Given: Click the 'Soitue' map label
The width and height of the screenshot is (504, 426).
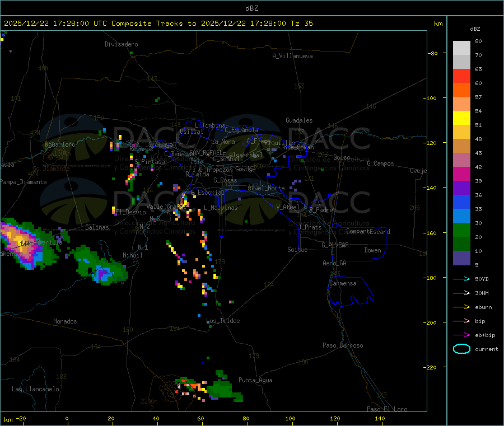Looking at the screenshot, I should coord(297,250).
